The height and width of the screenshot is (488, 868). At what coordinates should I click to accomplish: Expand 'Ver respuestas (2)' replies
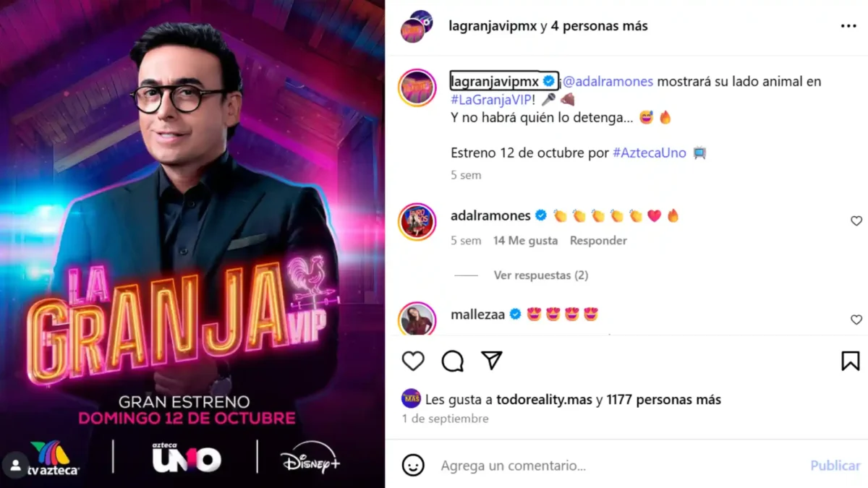pyautogui.click(x=541, y=275)
